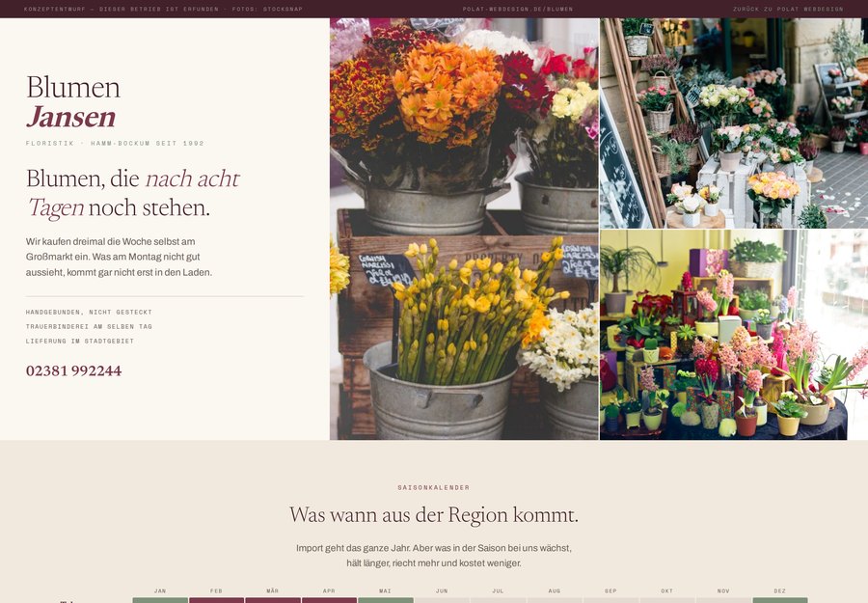Screen dimensions: 868x603
Task: Click the Blumen Jansen logo title
Action: [73, 102]
